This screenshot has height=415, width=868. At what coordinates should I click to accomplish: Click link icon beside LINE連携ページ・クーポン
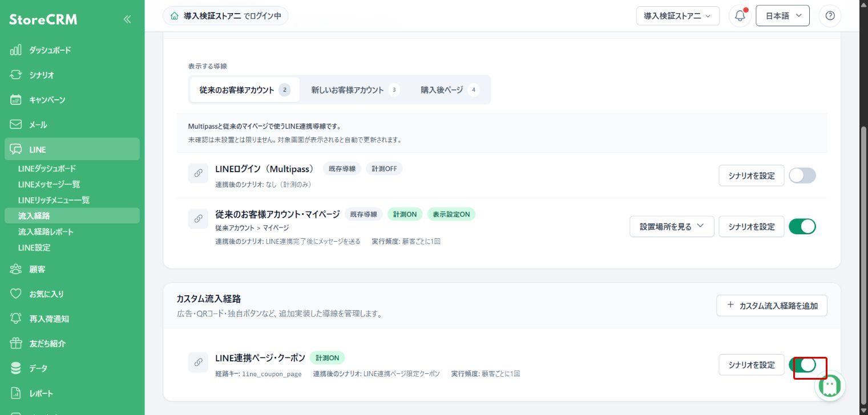198,362
